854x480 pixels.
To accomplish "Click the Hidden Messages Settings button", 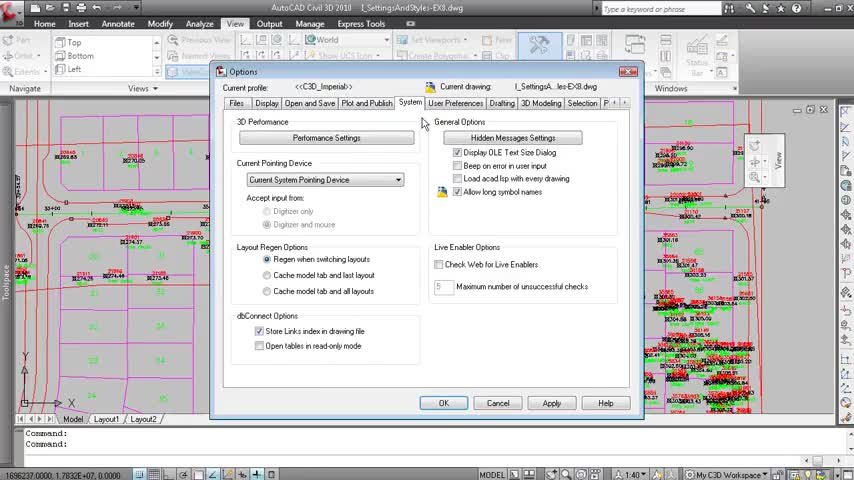I will 513,138.
